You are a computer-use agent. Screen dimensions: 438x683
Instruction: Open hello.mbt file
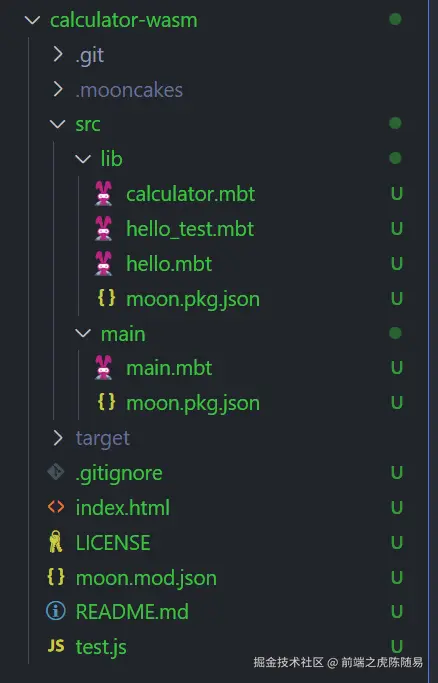point(169,264)
